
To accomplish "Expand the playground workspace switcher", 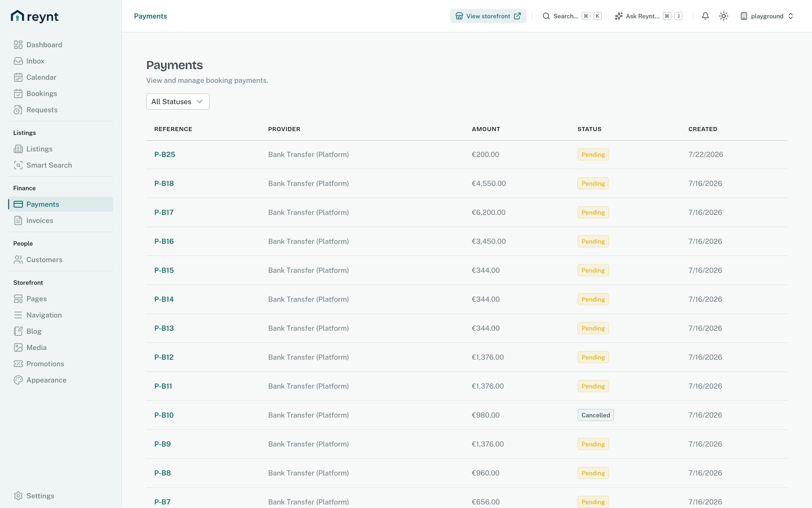I will (x=767, y=16).
